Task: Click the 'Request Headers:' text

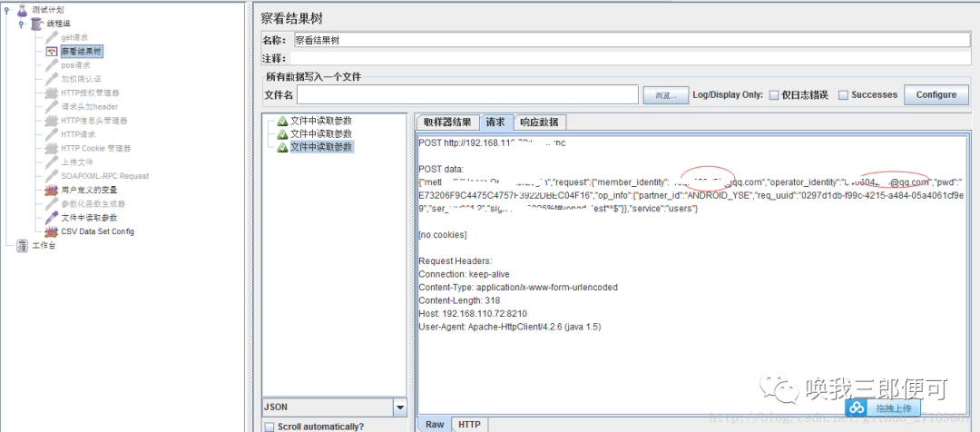Action: [456, 260]
